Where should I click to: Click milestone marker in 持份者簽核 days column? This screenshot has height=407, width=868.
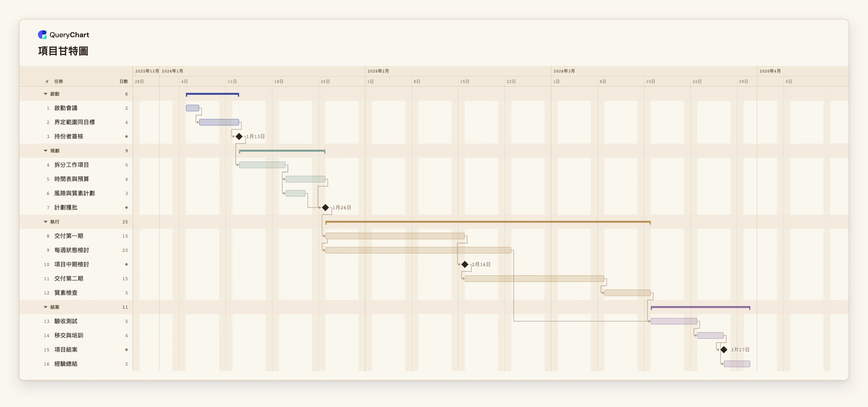(x=126, y=136)
